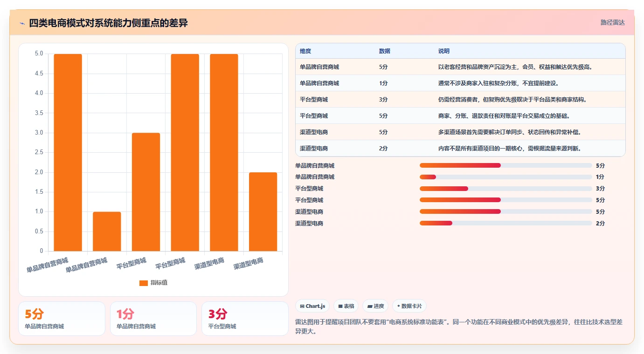Click the description 多渠道场景首先需要解决订单同步

(x=510, y=132)
